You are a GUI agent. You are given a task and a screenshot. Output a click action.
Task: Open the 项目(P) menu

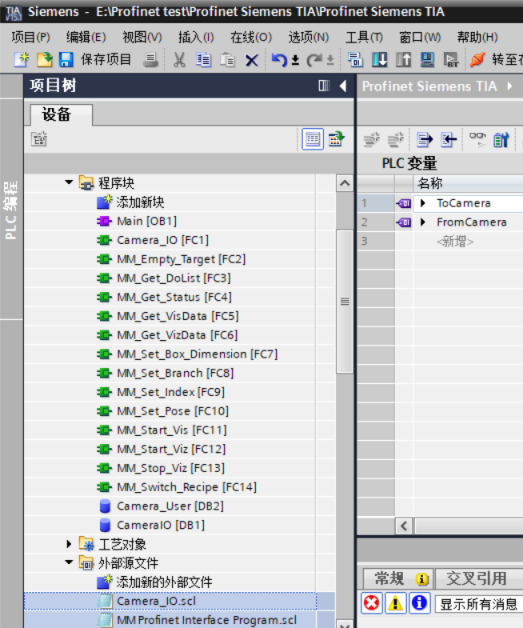click(x=31, y=37)
